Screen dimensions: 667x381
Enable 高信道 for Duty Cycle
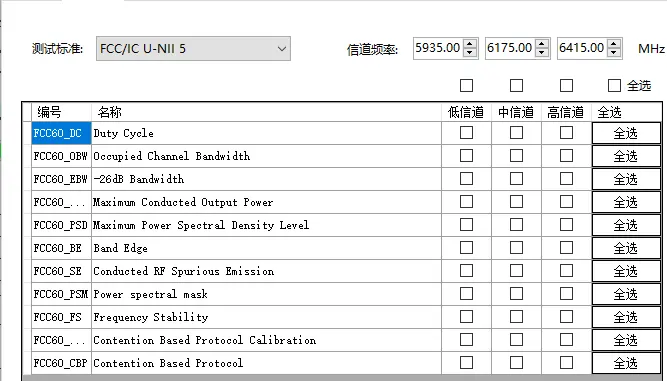(566, 133)
